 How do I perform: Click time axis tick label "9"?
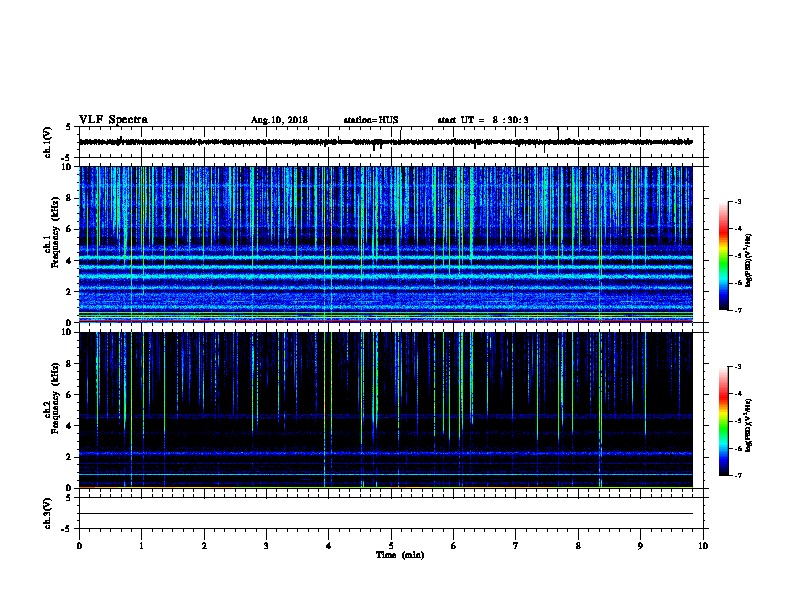tap(640, 546)
